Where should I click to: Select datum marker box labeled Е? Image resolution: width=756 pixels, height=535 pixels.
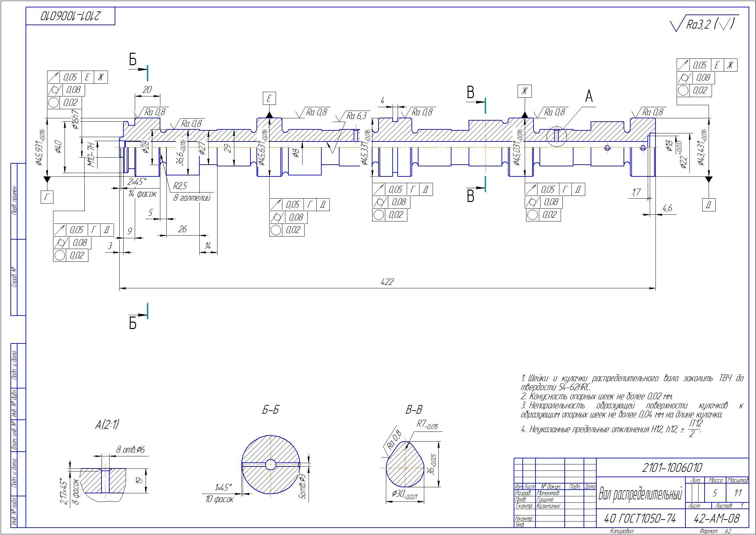click(x=269, y=98)
